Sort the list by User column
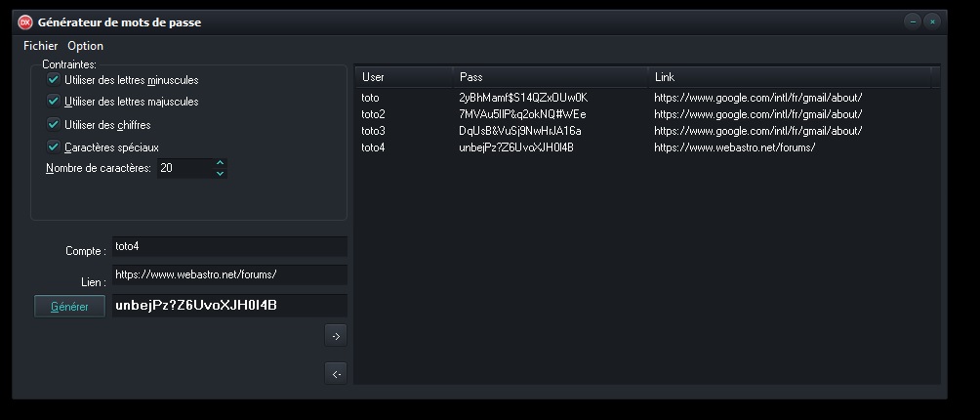 coord(402,76)
